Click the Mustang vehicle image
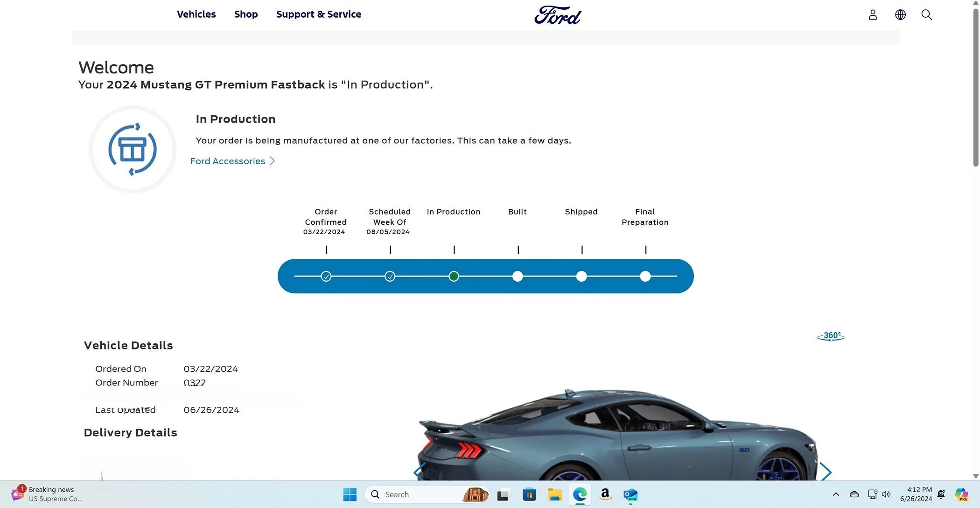Viewport: 980px width, 508px height. point(617,434)
